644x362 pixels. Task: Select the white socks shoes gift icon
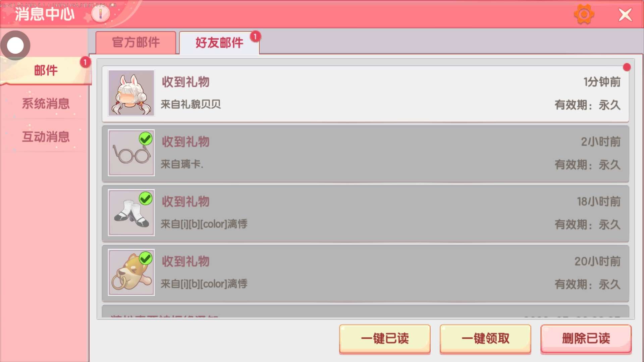click(x=131, y=213)
